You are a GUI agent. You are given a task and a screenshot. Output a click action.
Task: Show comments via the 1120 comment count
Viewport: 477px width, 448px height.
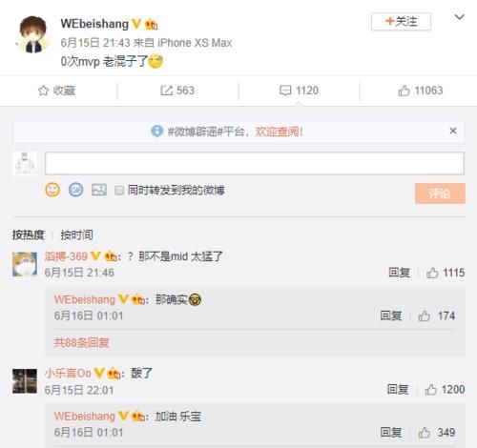(299, 91)
